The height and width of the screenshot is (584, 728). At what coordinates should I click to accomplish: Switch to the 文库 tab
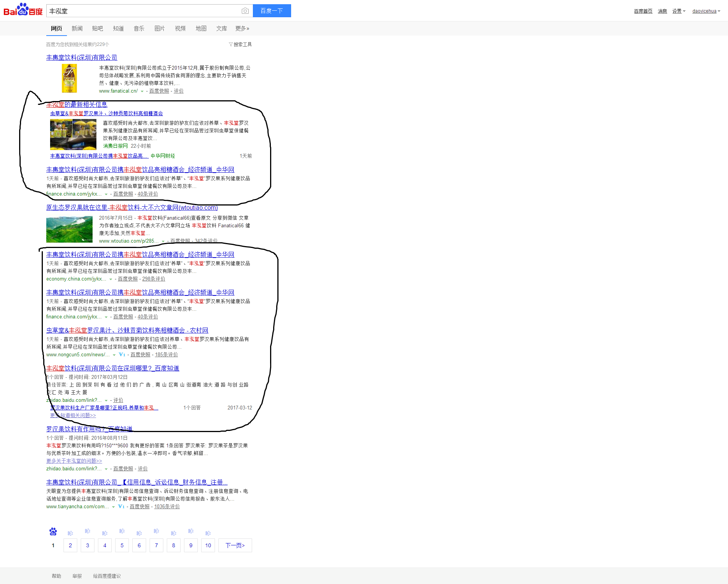221,28
